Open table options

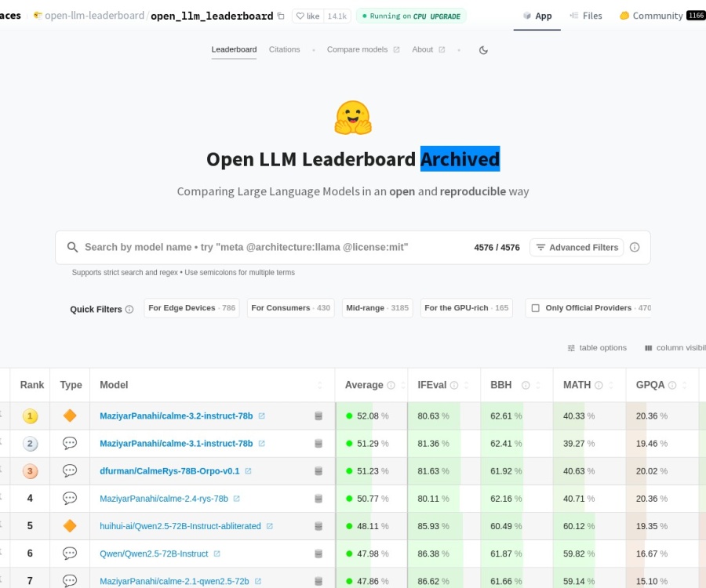coord(597,348)
